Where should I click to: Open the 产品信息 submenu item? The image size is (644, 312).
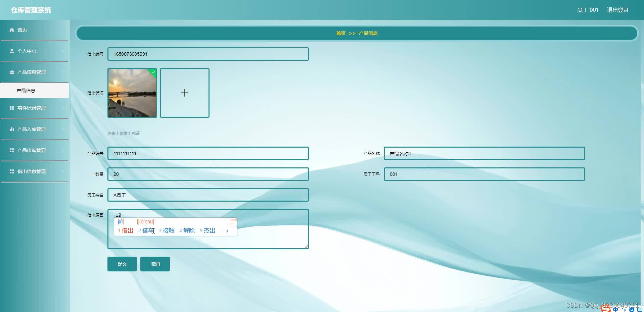[34, 91]
